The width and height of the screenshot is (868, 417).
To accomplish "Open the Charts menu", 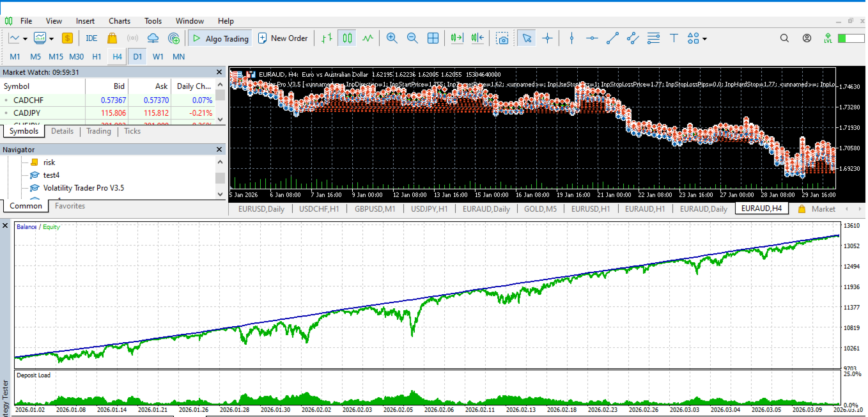I will (x=120, y=21).
